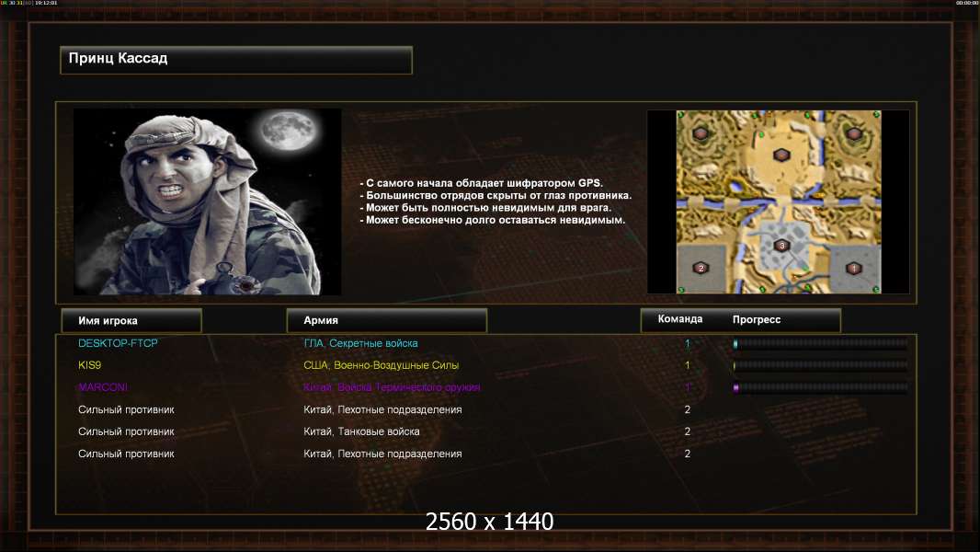Image resolution: width=980 pixels, height=552 pixels.
Task: Click the timer readout in top-right corner
Action: coord(967,3)
